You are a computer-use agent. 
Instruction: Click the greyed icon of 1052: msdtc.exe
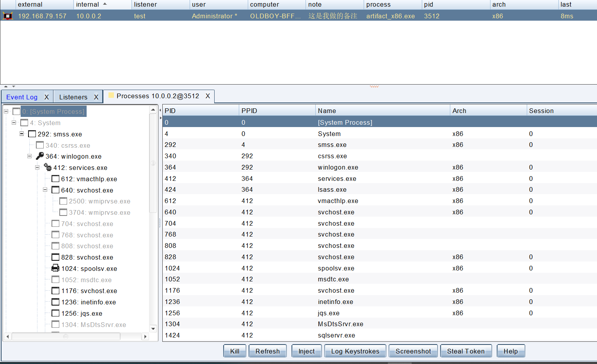click(55, 279)
